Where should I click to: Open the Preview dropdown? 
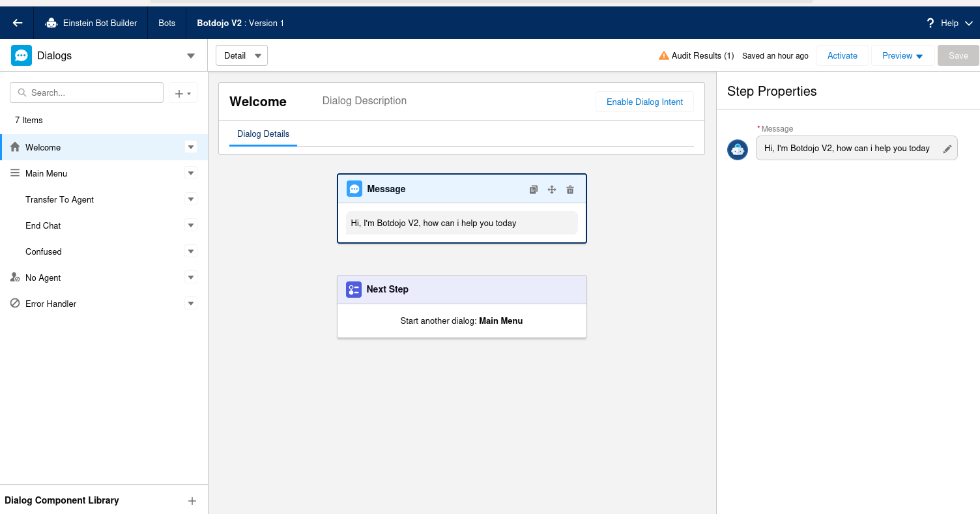902,55
